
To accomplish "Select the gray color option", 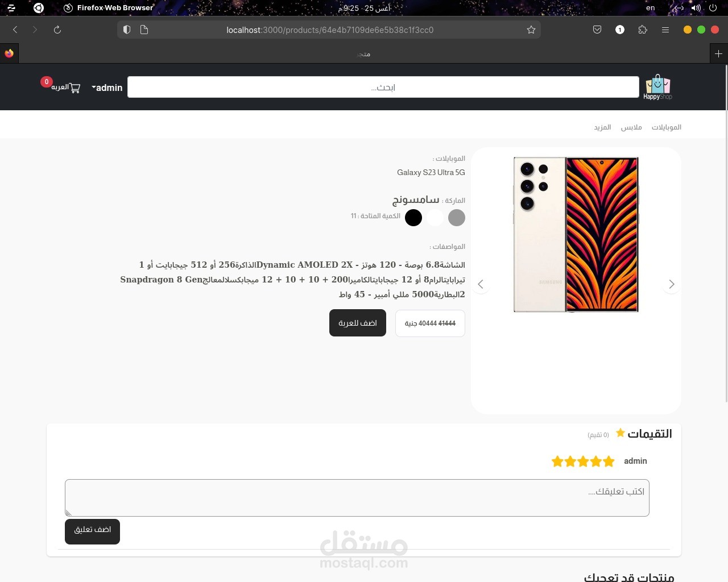I will point(457,218).
